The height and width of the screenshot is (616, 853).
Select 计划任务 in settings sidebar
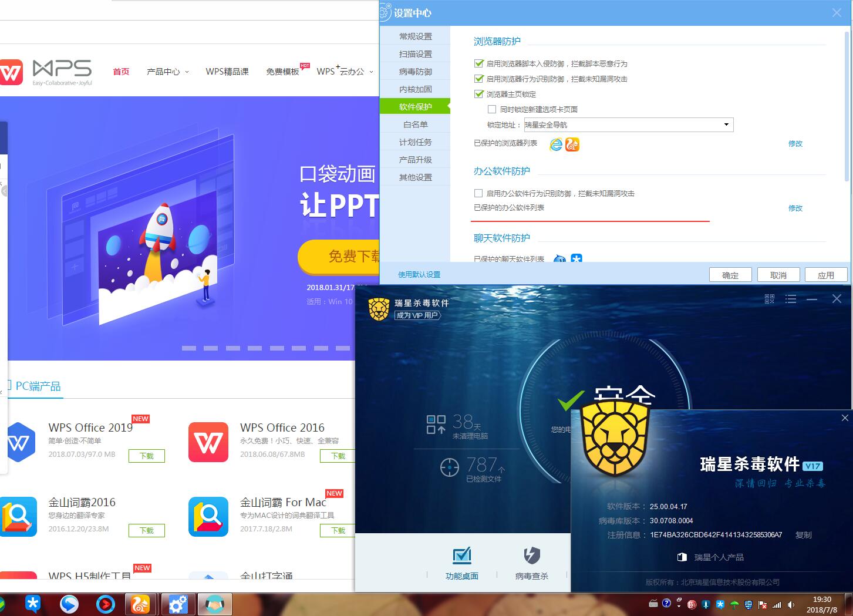415,142
